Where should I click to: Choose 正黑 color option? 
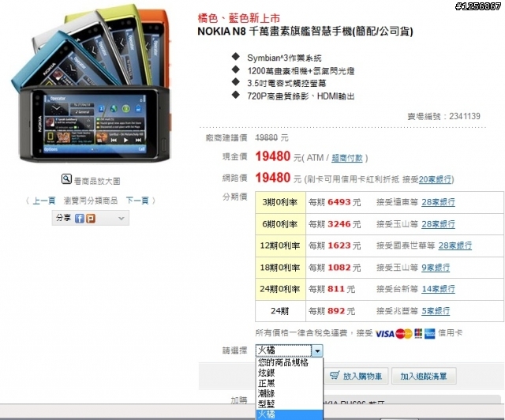(x=290, y=383)
